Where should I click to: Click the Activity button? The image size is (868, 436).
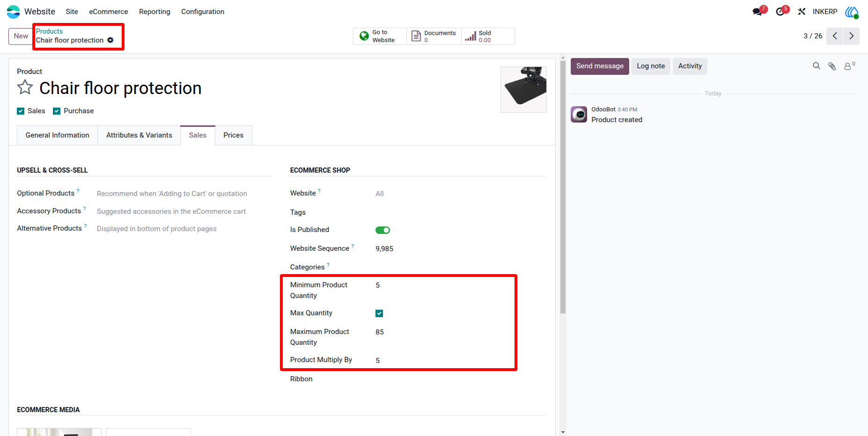click(x=690, y=66)
